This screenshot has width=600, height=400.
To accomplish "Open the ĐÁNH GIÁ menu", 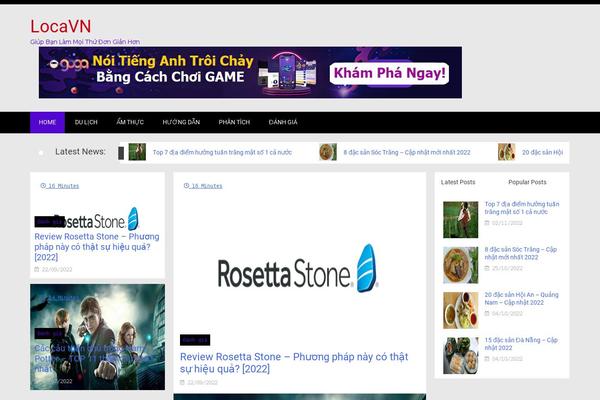I will [283, 122].
